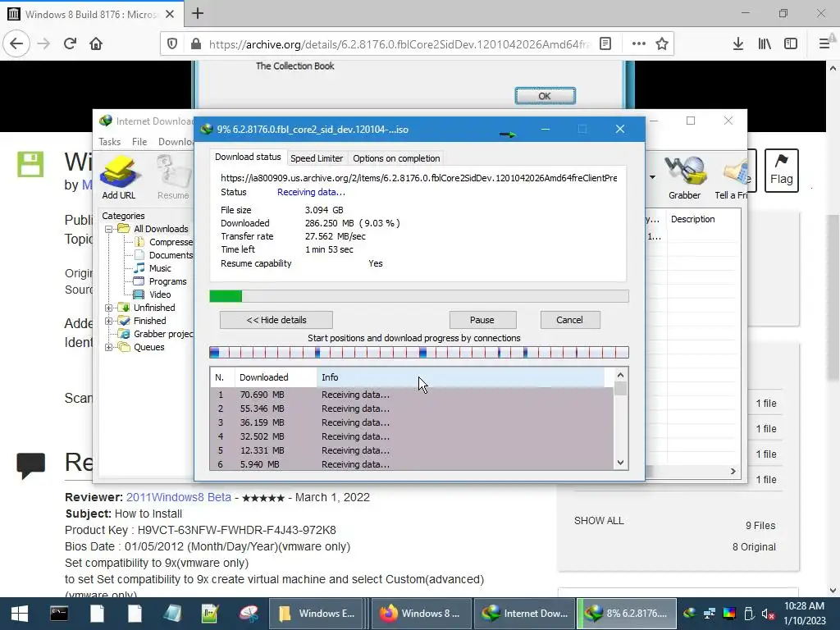Click the IDM tray icon
840x630 pixels.
click(x=689, y=614)
